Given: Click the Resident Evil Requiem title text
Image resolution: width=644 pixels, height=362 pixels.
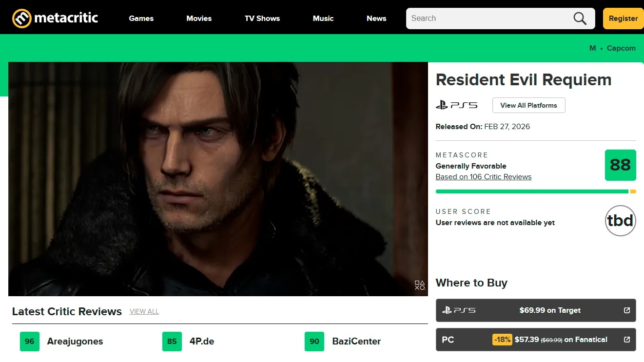Looking at the screenshot, I should pos(524,79).
